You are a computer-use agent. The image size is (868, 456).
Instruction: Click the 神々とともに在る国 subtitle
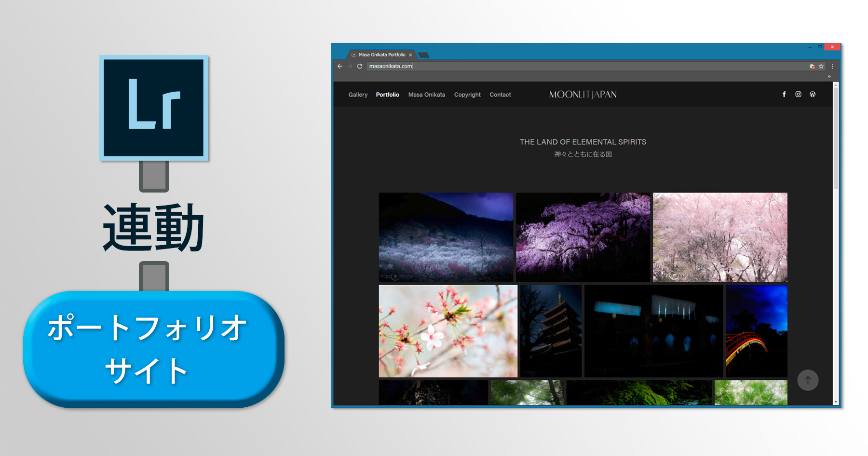coord(583,154)
